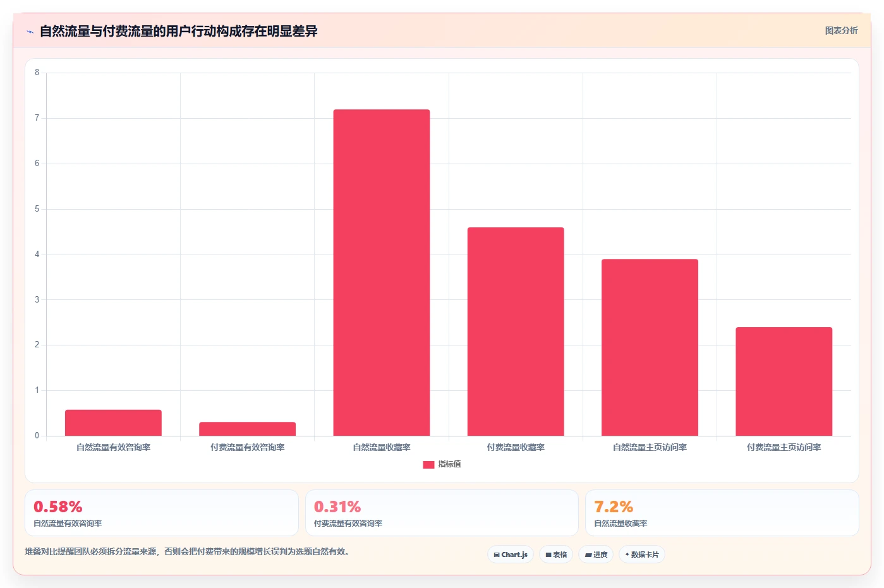884x588 pixels.
Task: Click the 付费流量主页访问率 bar in chart
Action: pyautogui.click(x=784, y=381)
